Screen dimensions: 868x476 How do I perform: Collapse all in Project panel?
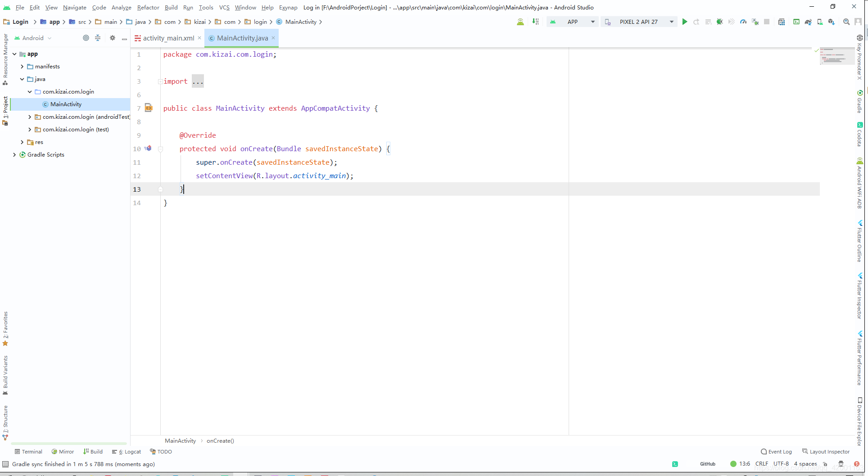tap(98, 38)
